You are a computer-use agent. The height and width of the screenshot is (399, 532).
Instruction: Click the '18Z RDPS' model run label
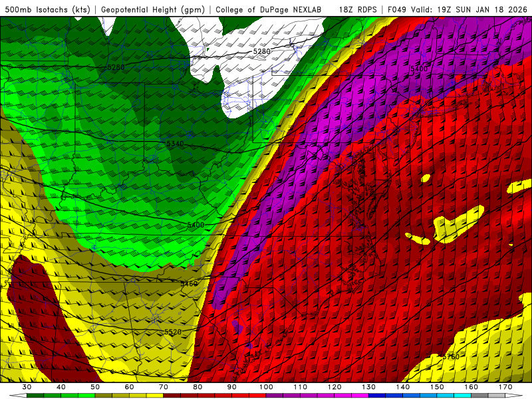click(358, 9)
